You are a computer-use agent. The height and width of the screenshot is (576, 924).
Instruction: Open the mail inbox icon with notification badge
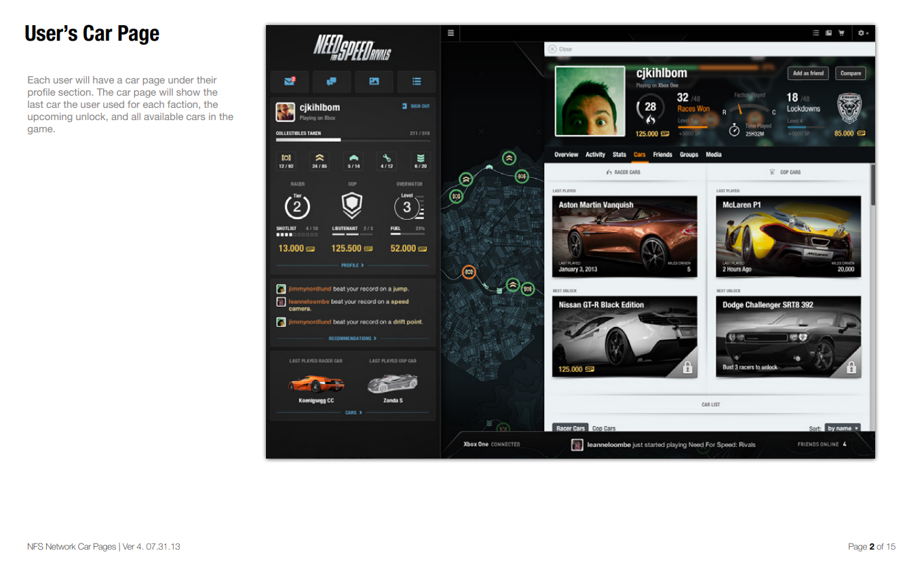[x=290, y=81]
